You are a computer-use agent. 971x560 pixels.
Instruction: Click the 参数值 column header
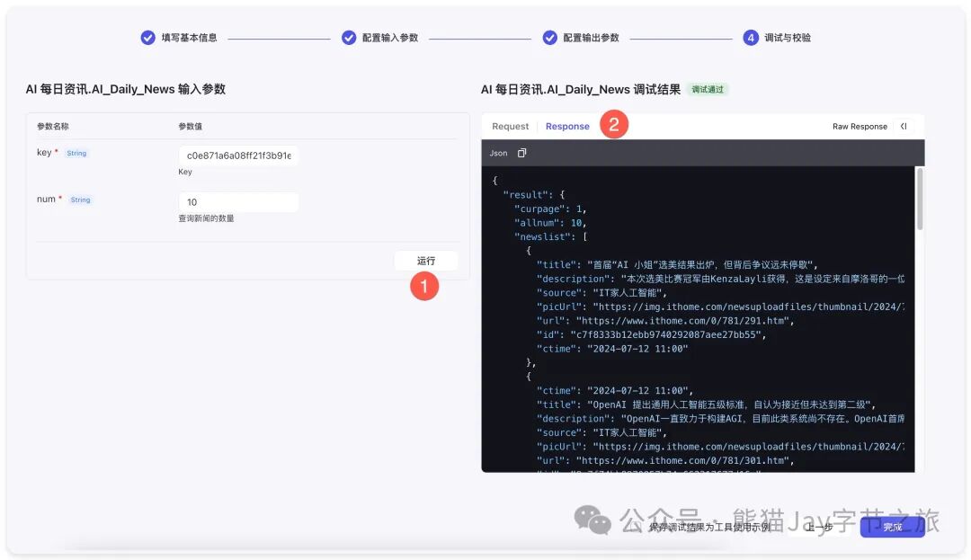[190, 126]
